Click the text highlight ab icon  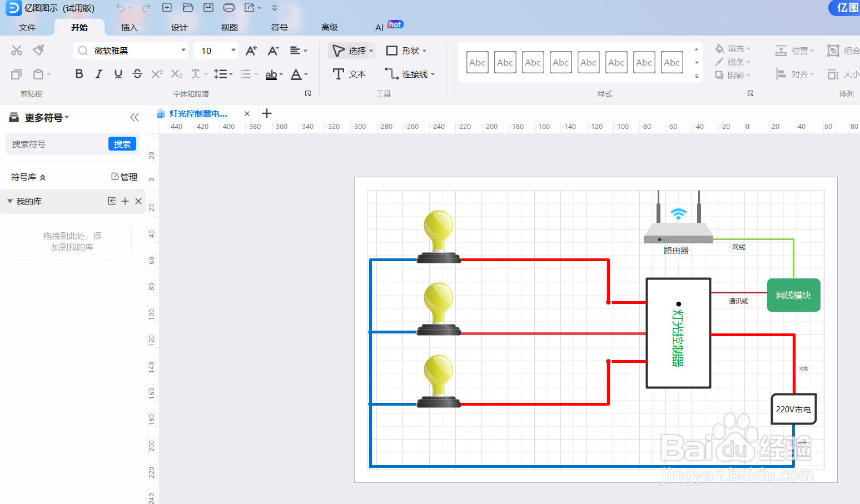[271, 74]
